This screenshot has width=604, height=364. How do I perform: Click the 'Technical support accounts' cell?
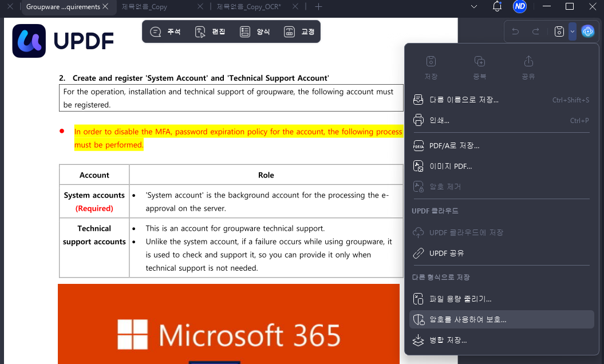94,248
